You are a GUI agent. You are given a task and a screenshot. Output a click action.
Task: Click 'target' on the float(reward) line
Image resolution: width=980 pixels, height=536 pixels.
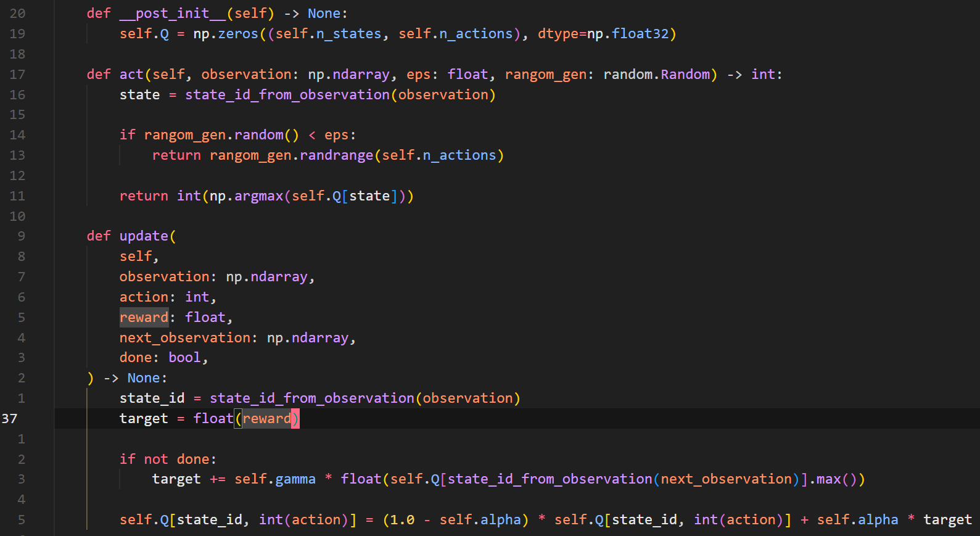[144, 419]
